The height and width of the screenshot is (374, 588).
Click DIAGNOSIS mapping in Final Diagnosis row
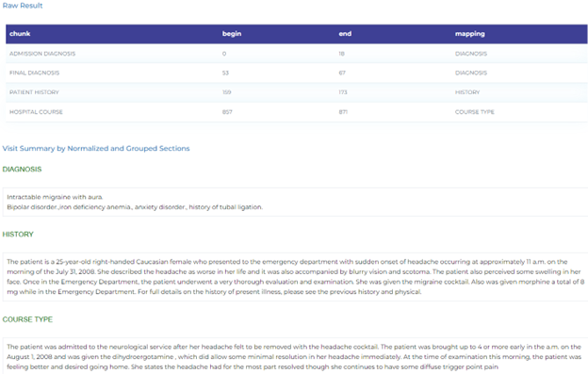coord(471,73)
